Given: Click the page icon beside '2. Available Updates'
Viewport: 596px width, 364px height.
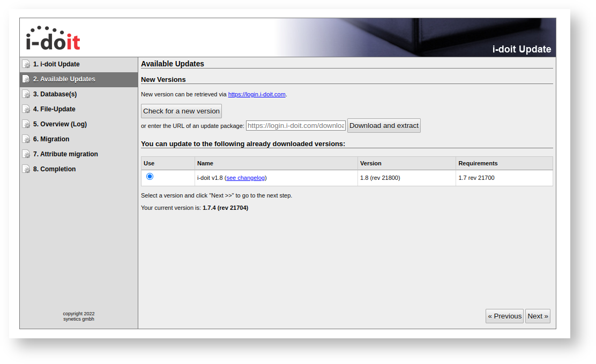Looking at the screenshot, I should pos(26,79).
